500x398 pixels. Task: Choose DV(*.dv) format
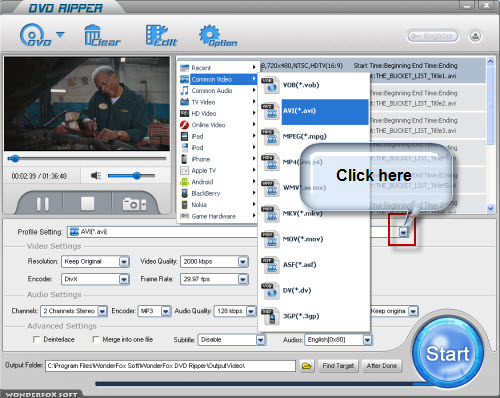314,291
